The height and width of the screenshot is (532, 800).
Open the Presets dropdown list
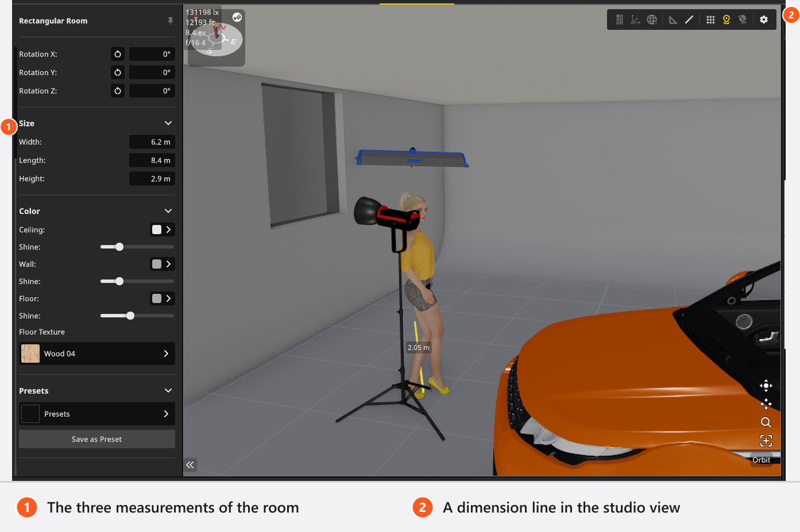point(97,414)
